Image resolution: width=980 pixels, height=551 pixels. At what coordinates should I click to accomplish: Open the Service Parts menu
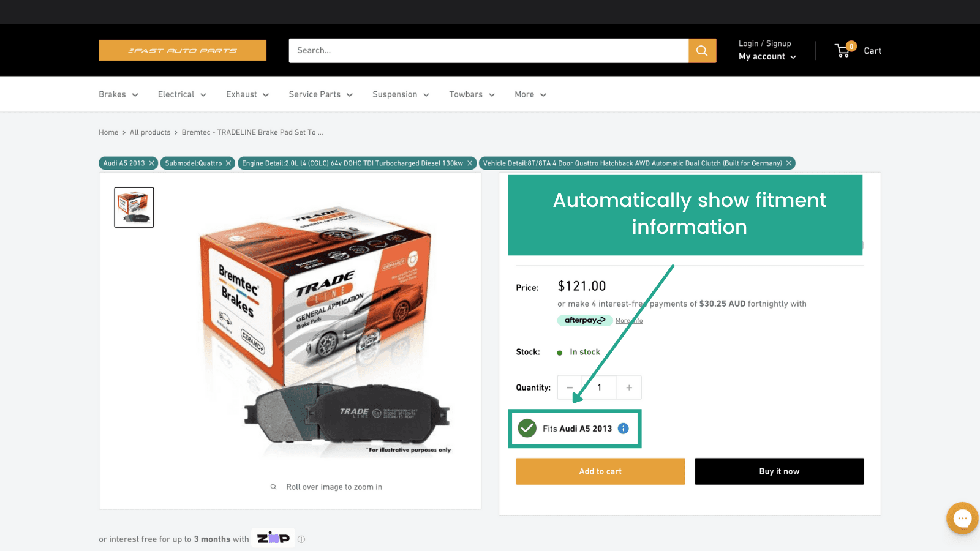coord(321,94)
